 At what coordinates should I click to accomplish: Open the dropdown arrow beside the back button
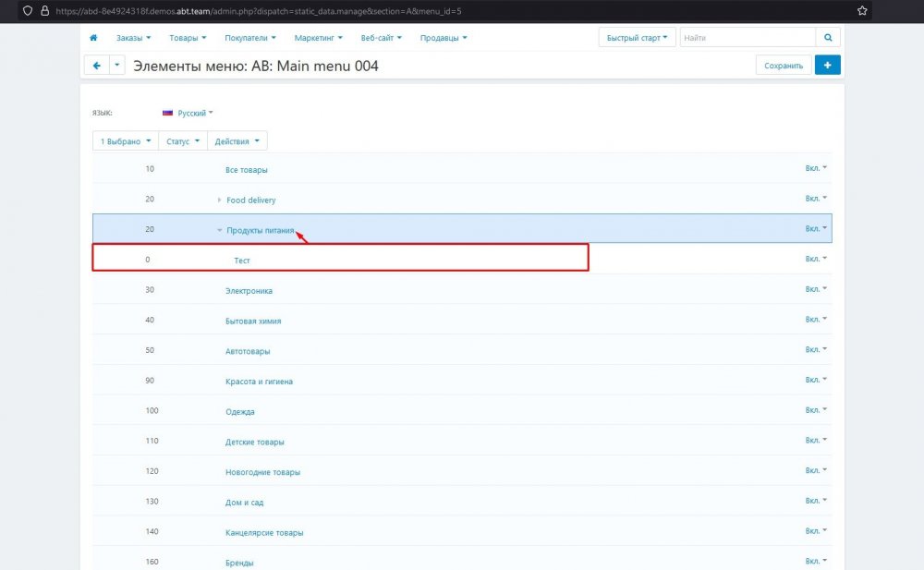[116, 66]
